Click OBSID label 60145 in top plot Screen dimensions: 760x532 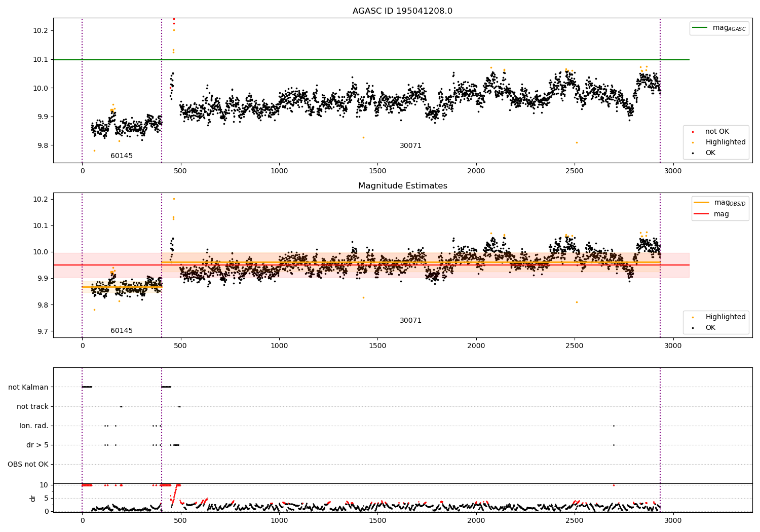122,156
